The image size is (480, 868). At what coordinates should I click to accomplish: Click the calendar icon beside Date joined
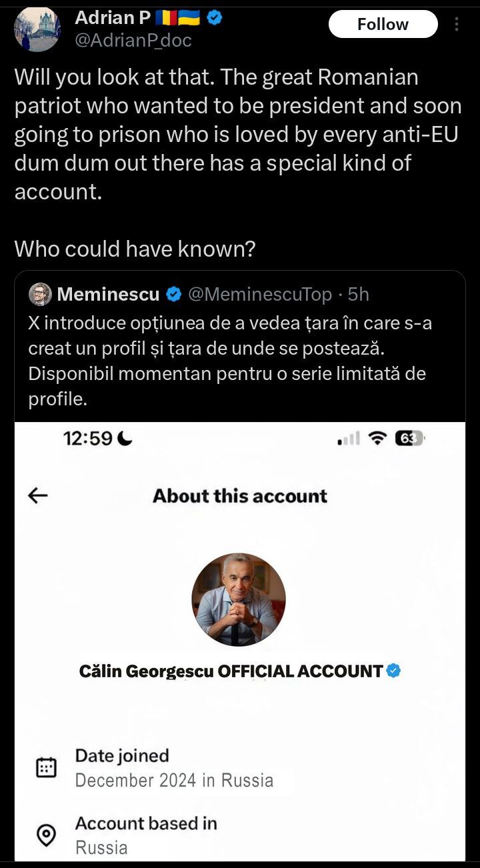coord(46,768)
